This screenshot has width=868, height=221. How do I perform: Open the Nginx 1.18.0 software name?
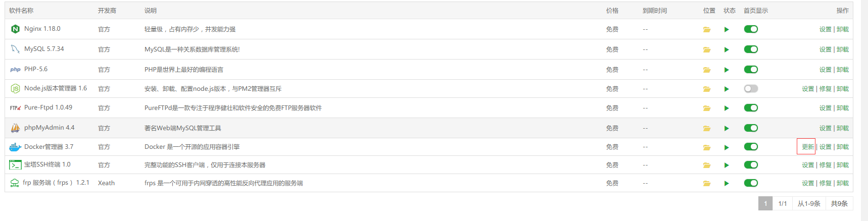pos(42,29)
